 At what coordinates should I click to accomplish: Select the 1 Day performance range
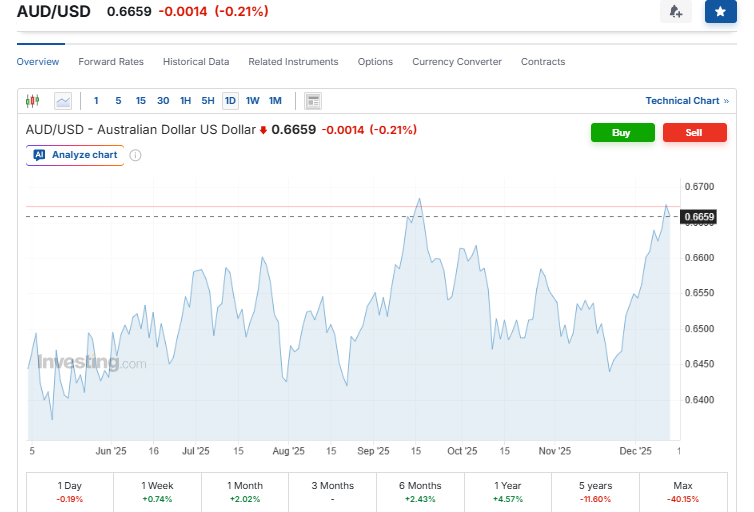(70, 492)
